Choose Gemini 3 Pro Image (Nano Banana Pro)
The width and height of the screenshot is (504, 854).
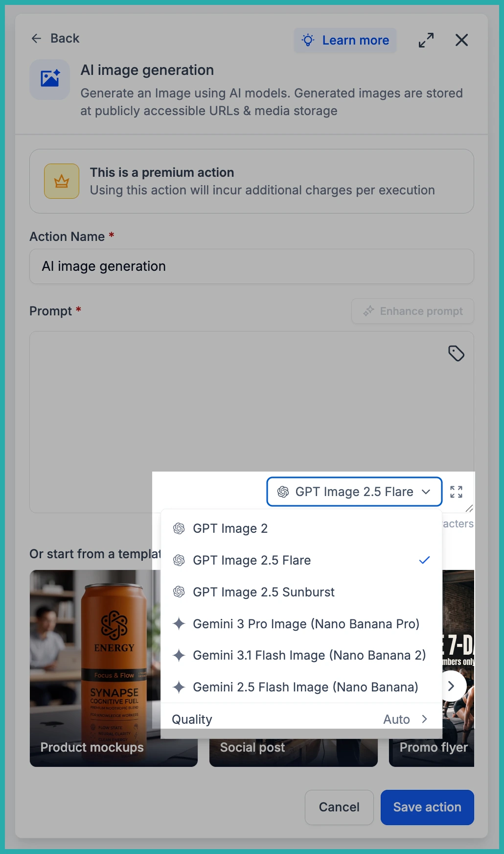(301, 624)
